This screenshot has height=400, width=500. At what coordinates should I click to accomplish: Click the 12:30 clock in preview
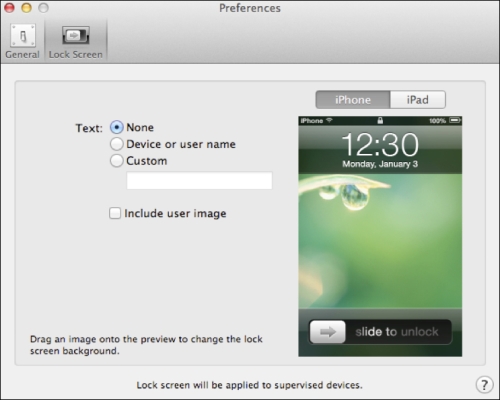pos(380,145)
